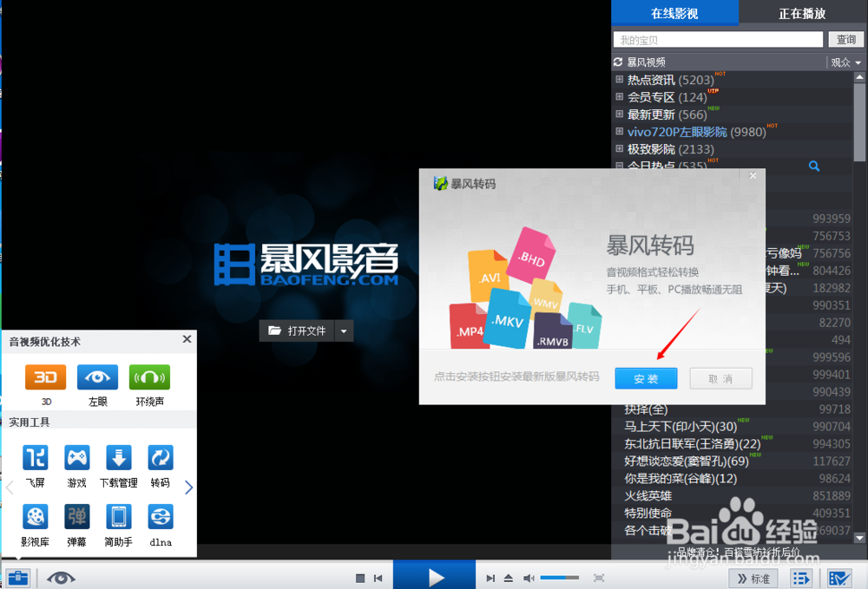Mute audio via speaker icon
The width and height of the screenshot is (868, 589).
[x=529, y=579]
